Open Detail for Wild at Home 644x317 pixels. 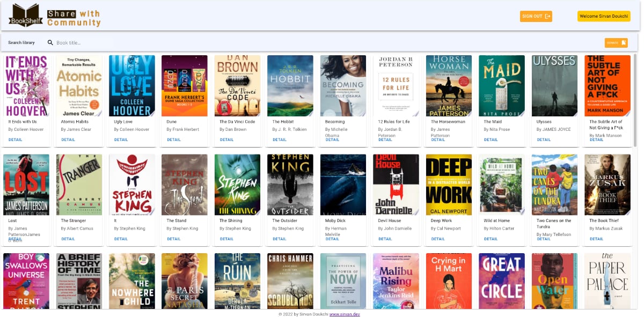tap(491, 239)
